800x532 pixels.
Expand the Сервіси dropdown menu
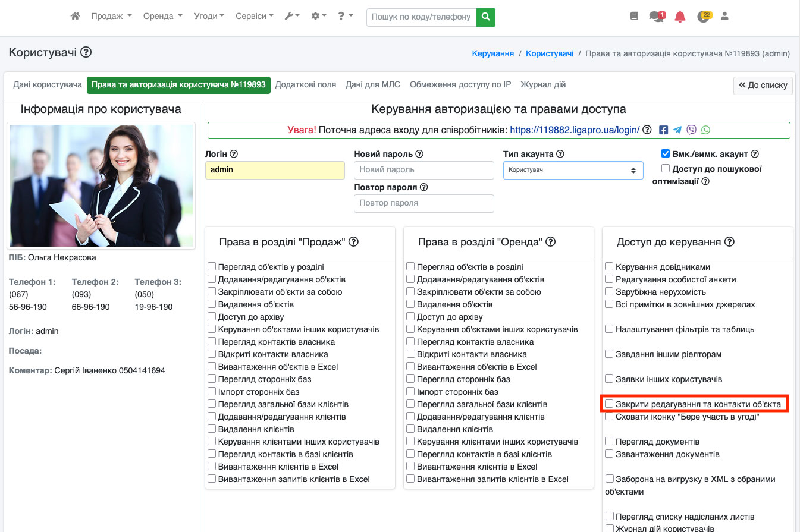pyautogui.click(x=254, y=17)
